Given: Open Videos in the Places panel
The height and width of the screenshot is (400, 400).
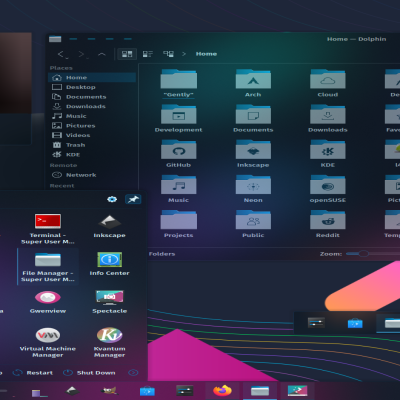Looking at the screenshot, I should click(92, 135).
